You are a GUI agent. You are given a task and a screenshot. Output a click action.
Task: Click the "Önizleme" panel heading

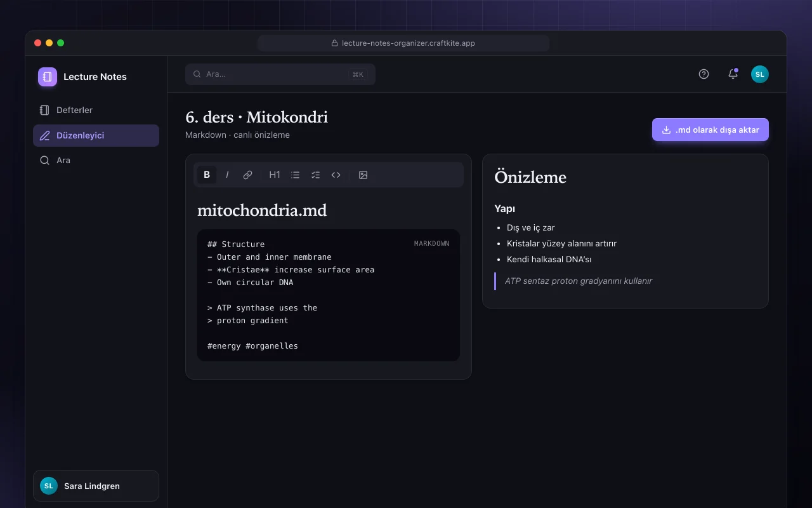pos(530,177)
